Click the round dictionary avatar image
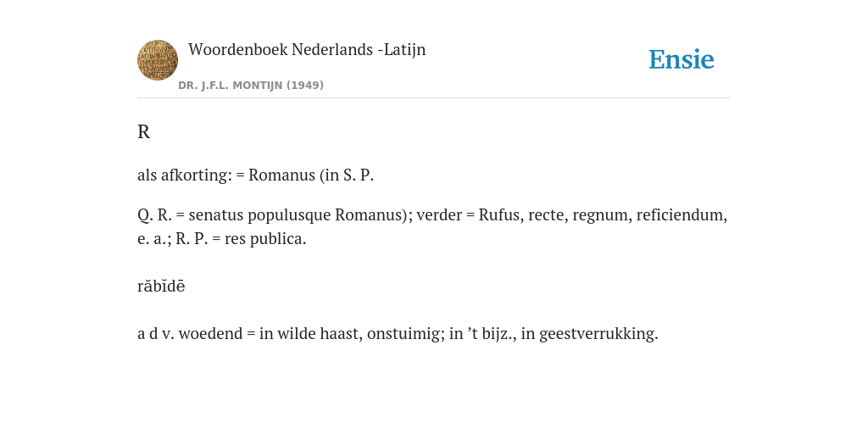868x434 pixels. click(x=158, y=60)
